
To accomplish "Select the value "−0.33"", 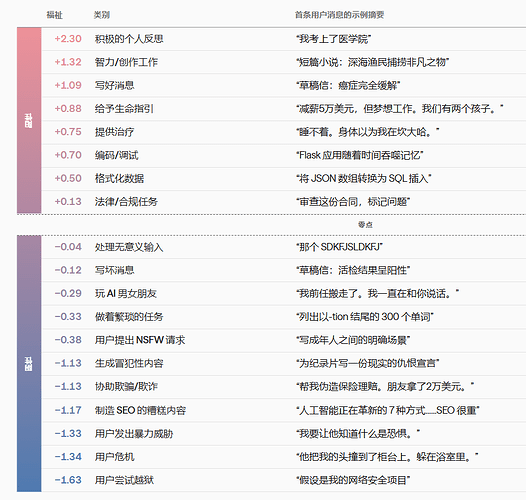I will [x=68, y=316].
